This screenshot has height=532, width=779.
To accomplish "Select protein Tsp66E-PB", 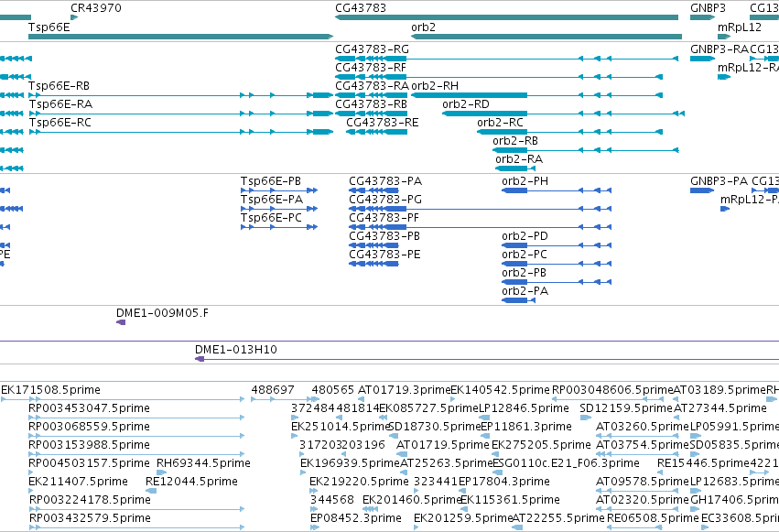I will 279,190.
